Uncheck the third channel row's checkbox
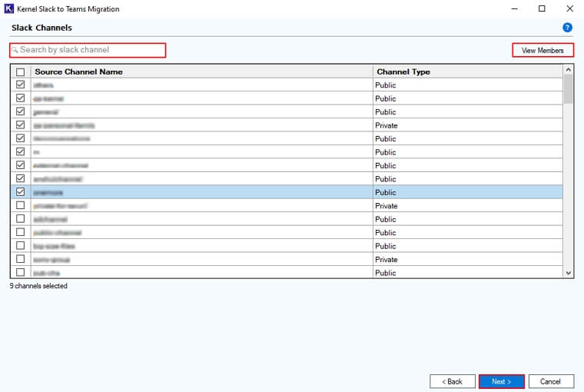 pyautogui.click(x=21, y=111)
